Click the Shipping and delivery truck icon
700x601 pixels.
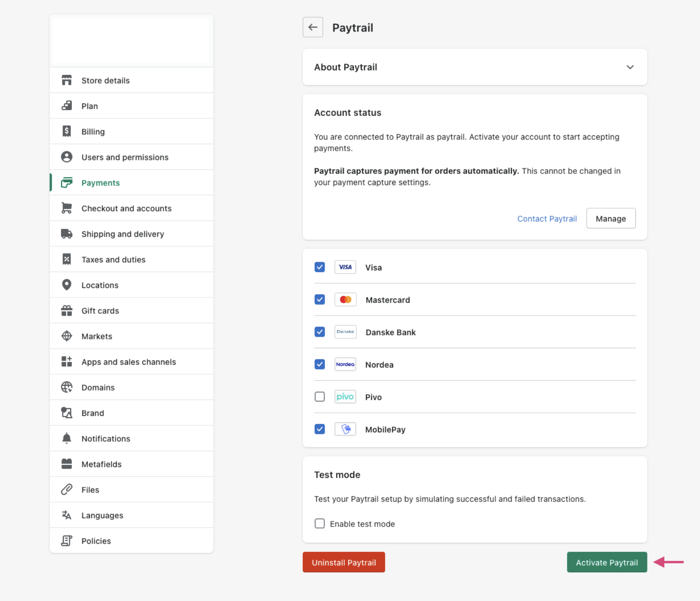[67, 234]
